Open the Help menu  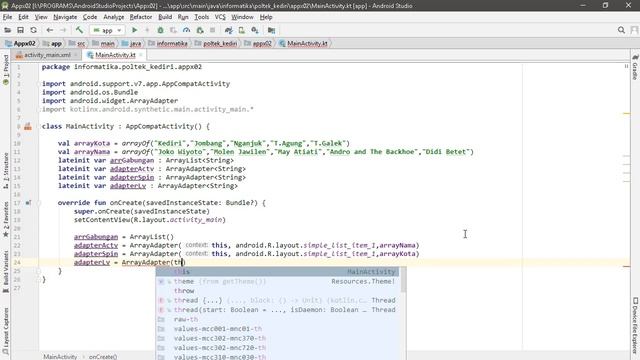266,17
